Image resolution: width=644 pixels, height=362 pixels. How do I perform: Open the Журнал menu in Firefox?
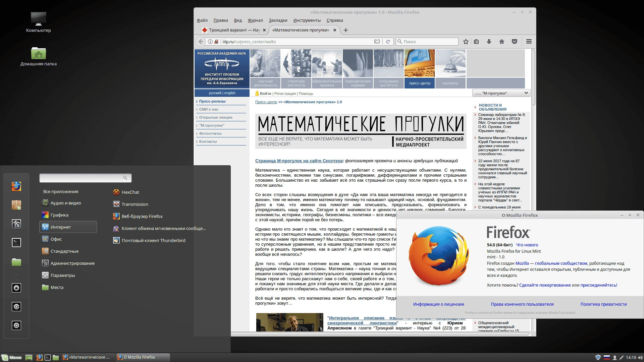click(255, 20)
